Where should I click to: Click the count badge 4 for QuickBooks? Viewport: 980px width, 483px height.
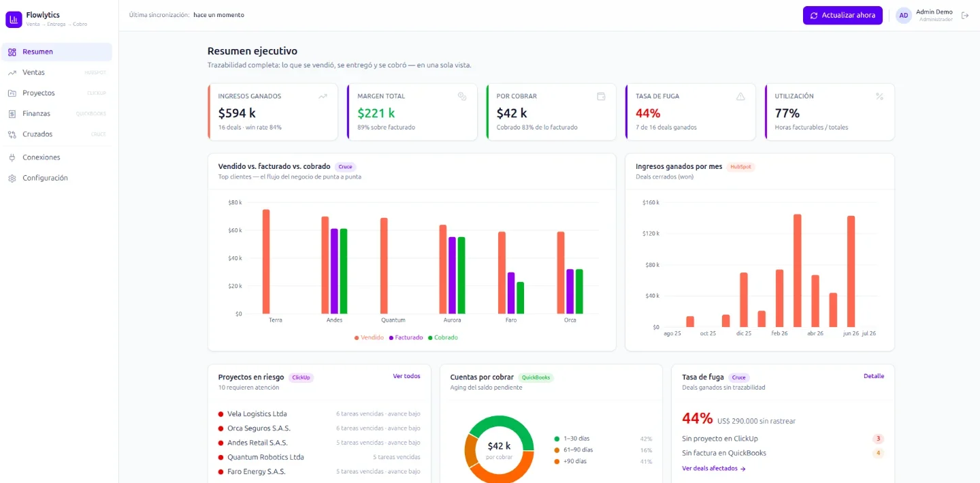pos(878,453)
